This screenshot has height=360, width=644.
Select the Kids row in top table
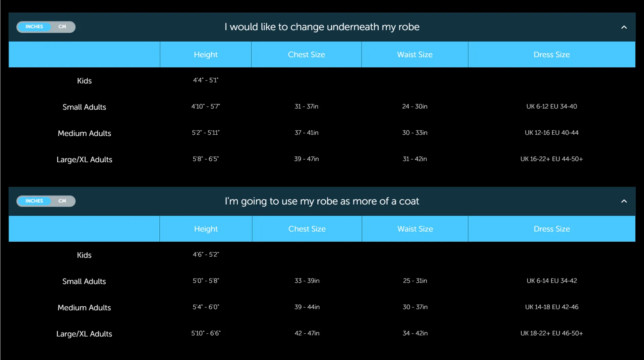pyautogui.click(x=322, y=80)
